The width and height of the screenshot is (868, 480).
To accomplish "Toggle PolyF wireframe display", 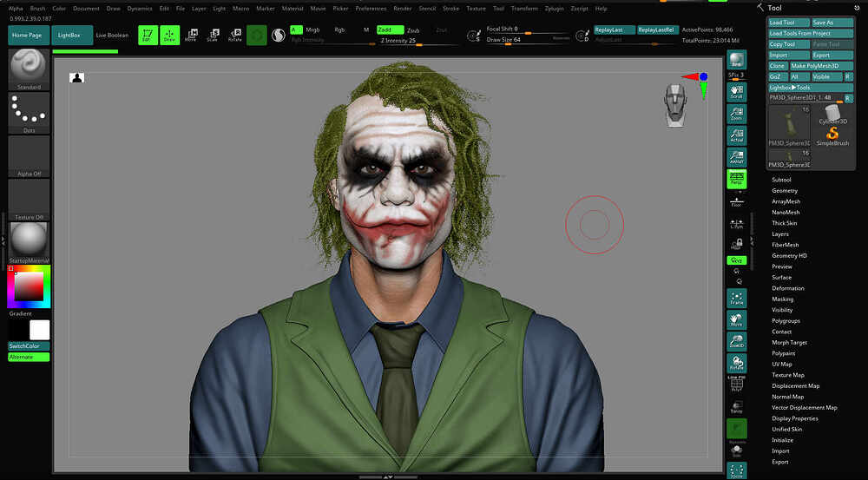I will (x=736, y=385).
